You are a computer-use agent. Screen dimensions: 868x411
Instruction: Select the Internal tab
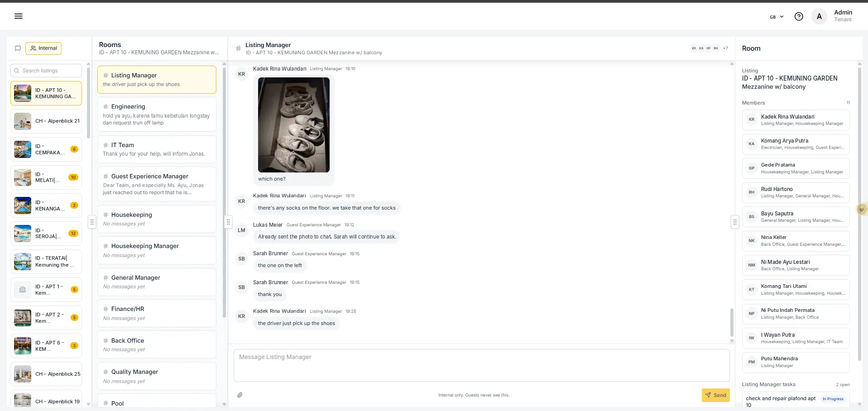43,48
